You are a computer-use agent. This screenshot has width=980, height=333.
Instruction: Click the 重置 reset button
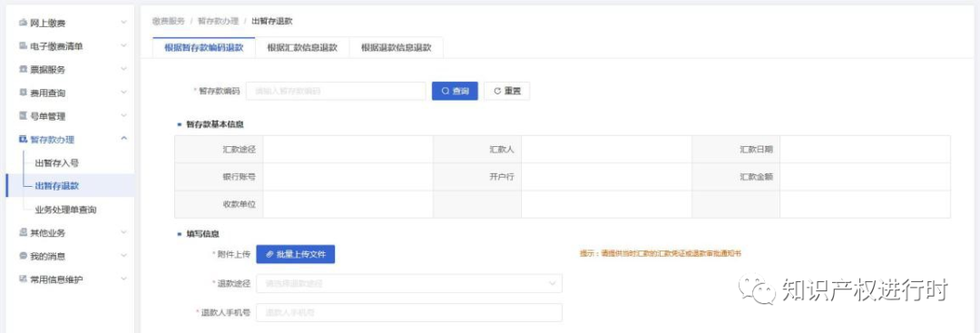[x=507, y=91]
